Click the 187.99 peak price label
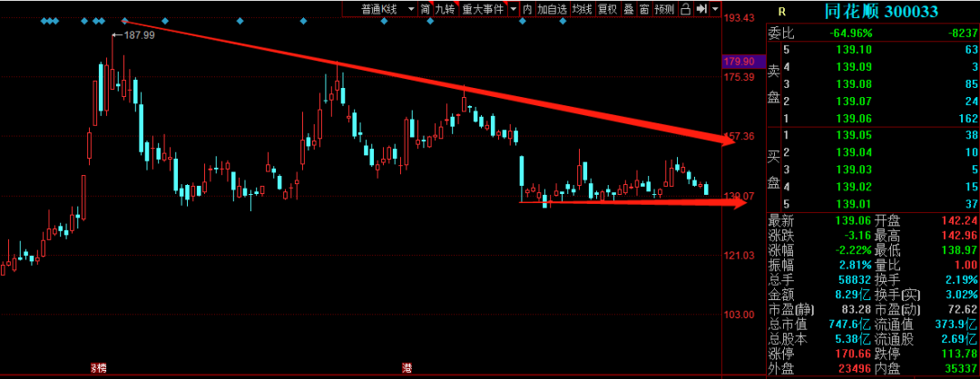980x379 pixels. [139, 35]
